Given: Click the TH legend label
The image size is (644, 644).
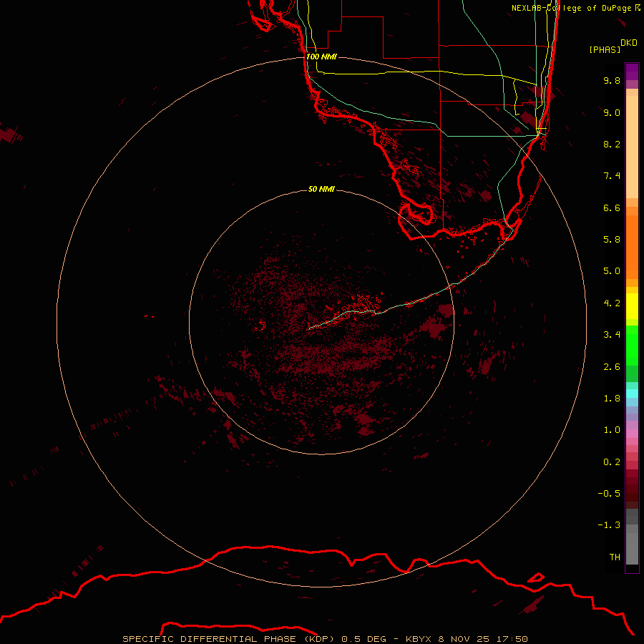Looking at the screenshot, I should pyautogui.click(x=615, y=557).
